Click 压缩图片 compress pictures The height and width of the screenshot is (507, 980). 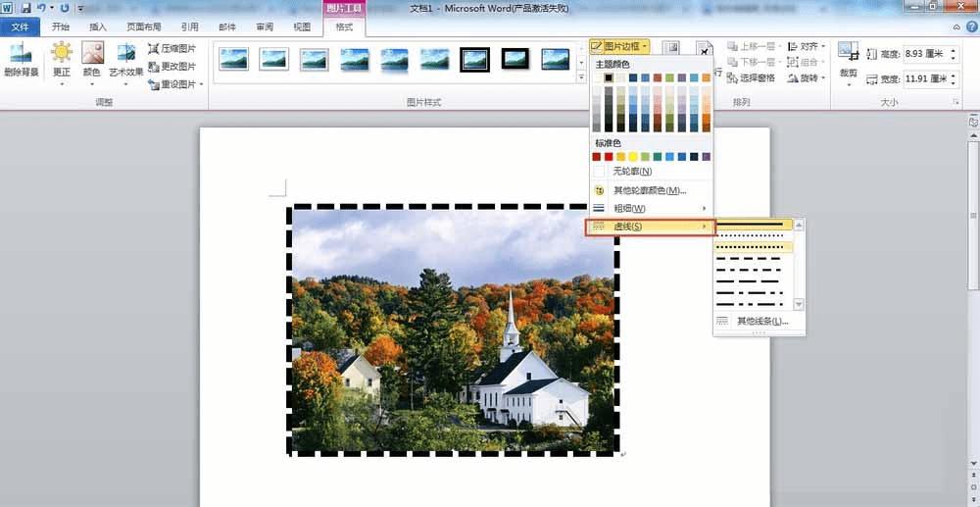click(171, 48)
